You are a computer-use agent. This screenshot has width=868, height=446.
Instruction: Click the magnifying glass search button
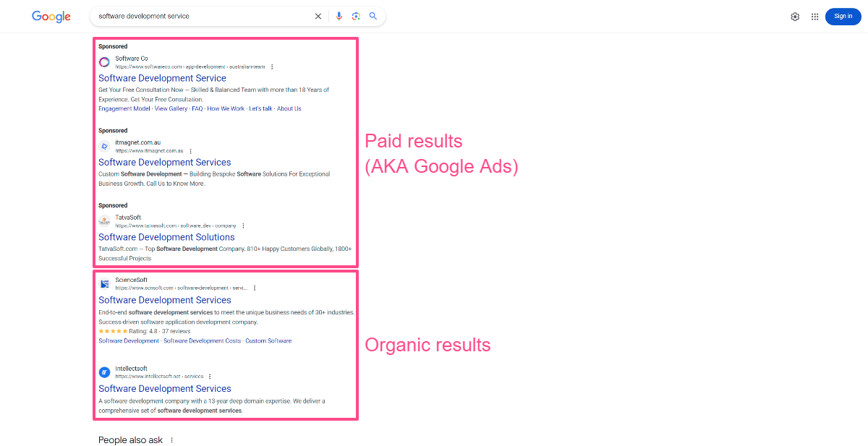373,16
